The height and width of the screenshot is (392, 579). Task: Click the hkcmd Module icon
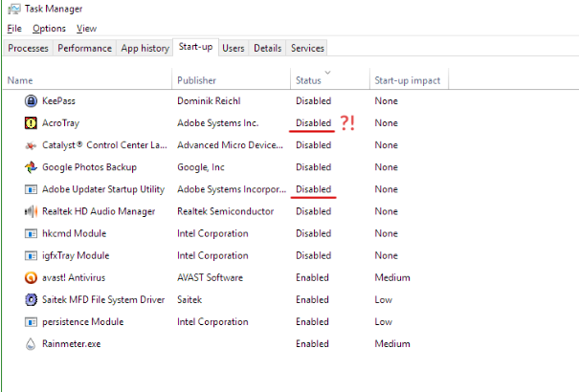click(x=31, y=234)
